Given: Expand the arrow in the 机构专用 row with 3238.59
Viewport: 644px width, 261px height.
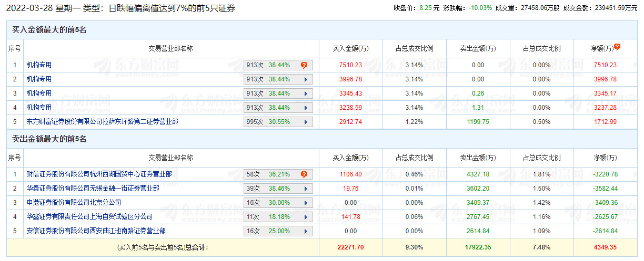Looking at the screenshot, I should 305,108.
